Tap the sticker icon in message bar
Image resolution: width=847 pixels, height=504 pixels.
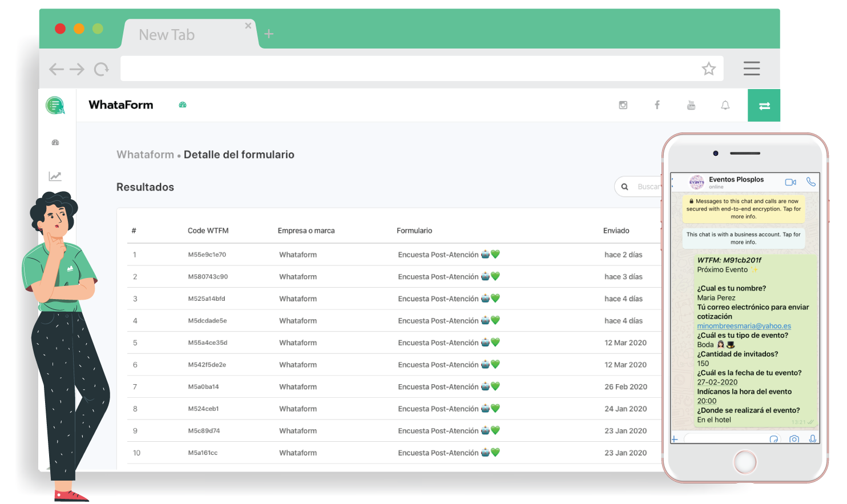tap(774, 439)
